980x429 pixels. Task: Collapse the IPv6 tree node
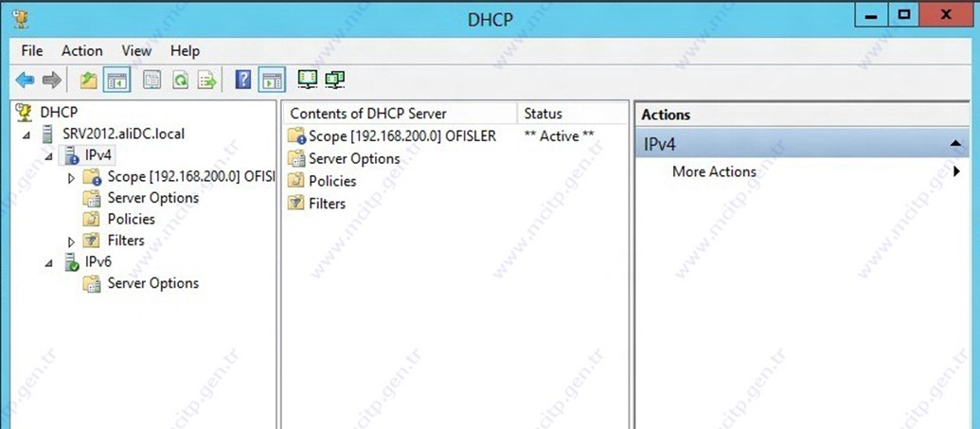point(49,263)
